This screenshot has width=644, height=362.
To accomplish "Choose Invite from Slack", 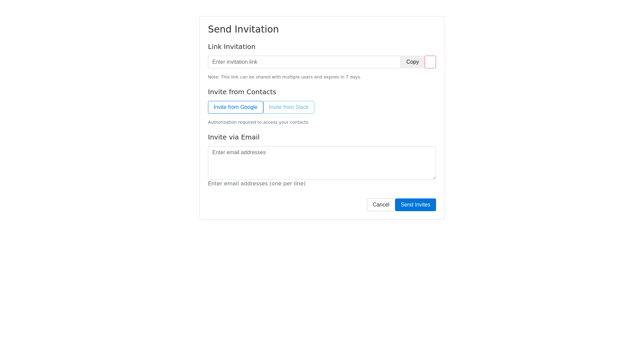I will click(x=288, y=107).
